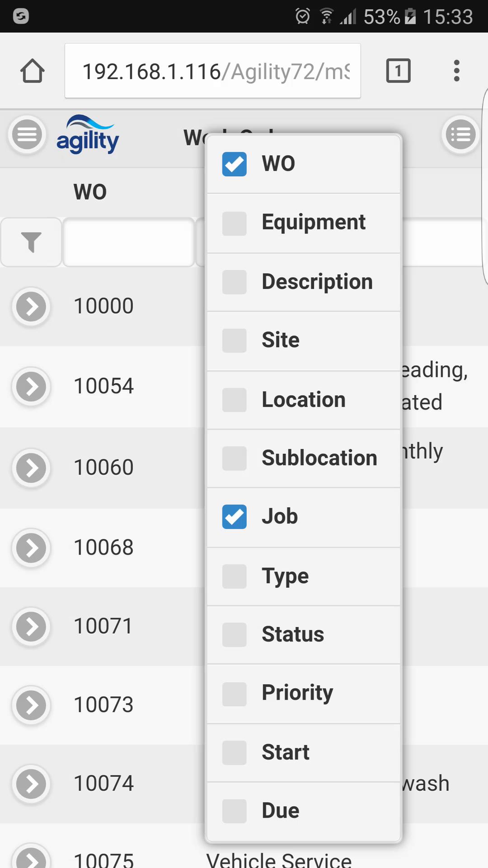Screen dimensions: 488x868
Task: Open the hamburger menu beside Agility logo
Action: click(27, 134)
